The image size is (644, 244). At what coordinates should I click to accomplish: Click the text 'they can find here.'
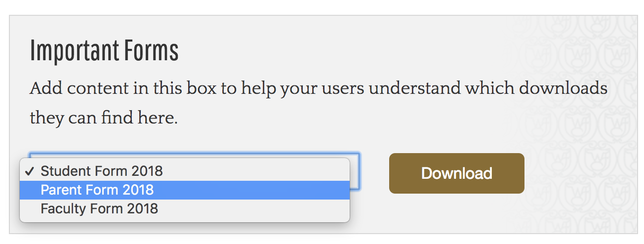click(104, 118)
